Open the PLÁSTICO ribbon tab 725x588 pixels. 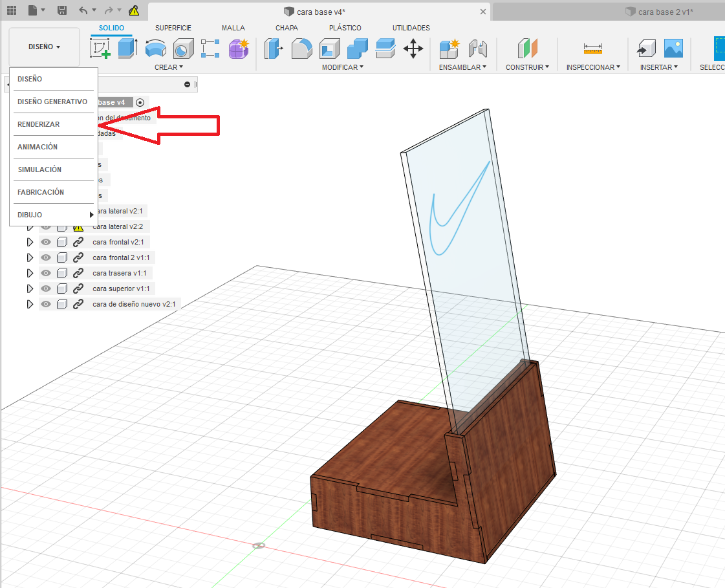[x=345, y=28]
